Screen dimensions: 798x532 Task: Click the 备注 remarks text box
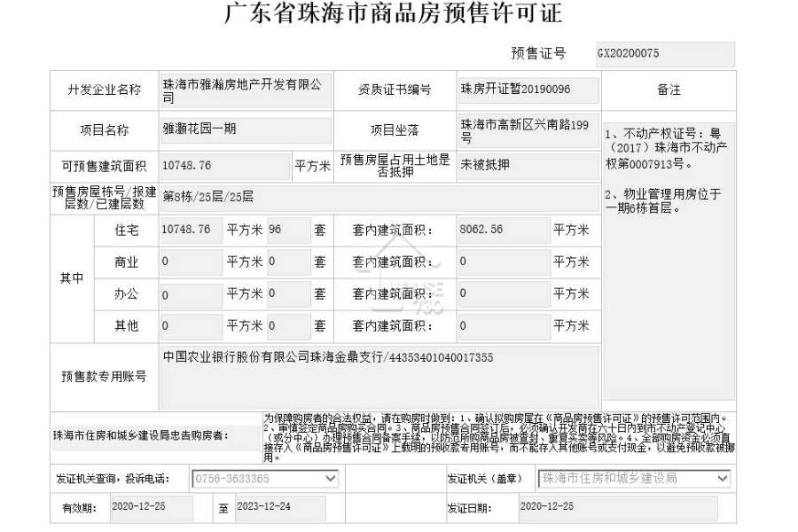click(669, 262)
